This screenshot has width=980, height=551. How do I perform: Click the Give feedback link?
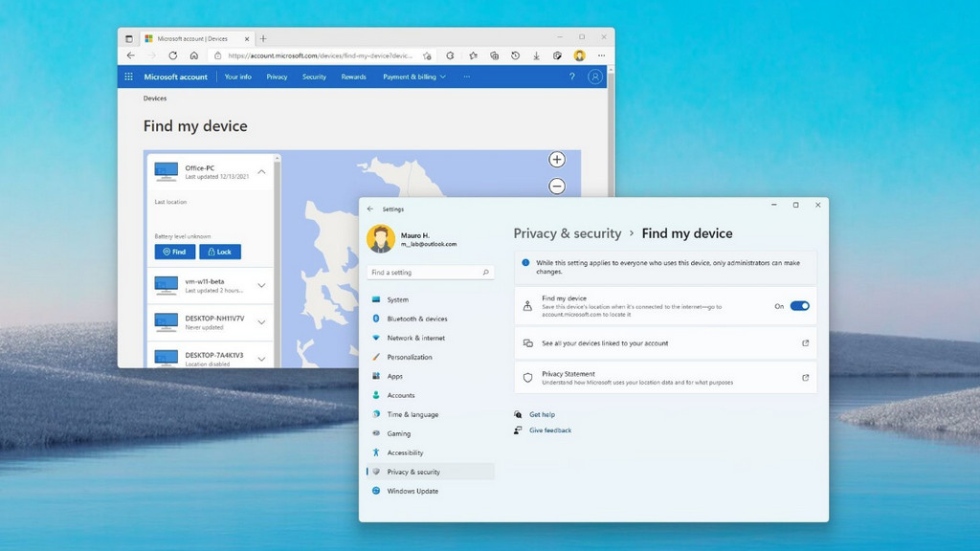550,430
